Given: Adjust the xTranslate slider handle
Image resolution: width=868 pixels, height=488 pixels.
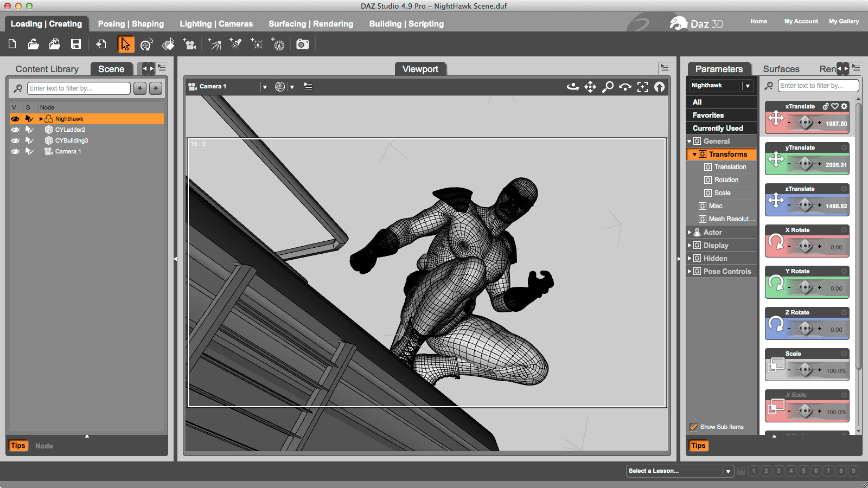Looking at the screenshot, I should tap(806, 123).
